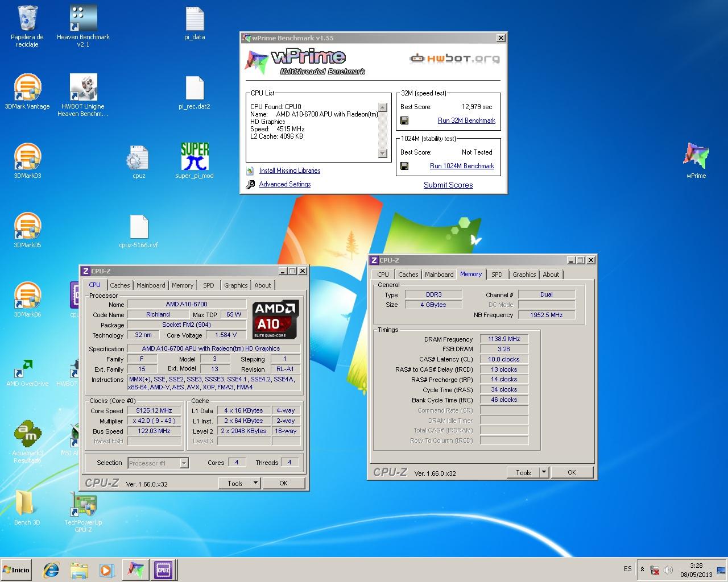Switch to wPrime taskbar button
This screenshot has height=582, width=728.
(x=135, y=569)
